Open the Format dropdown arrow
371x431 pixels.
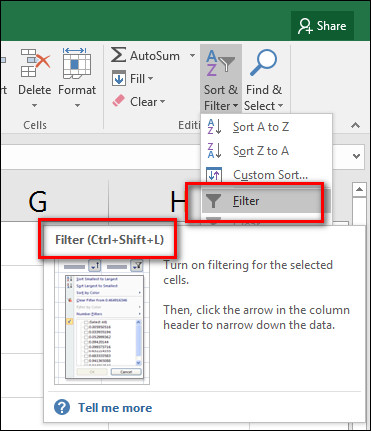(x=77, y=106)
